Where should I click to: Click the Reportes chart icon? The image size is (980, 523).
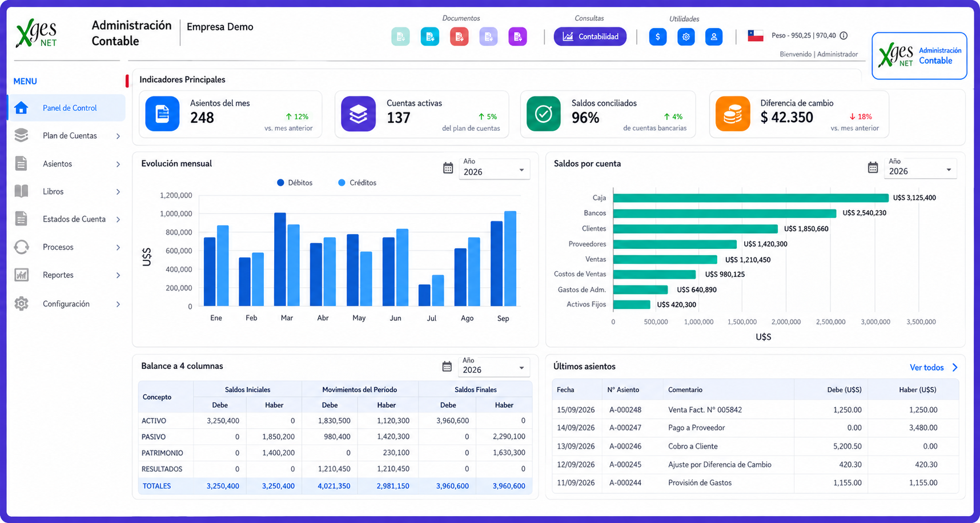[x=21, y=275]
